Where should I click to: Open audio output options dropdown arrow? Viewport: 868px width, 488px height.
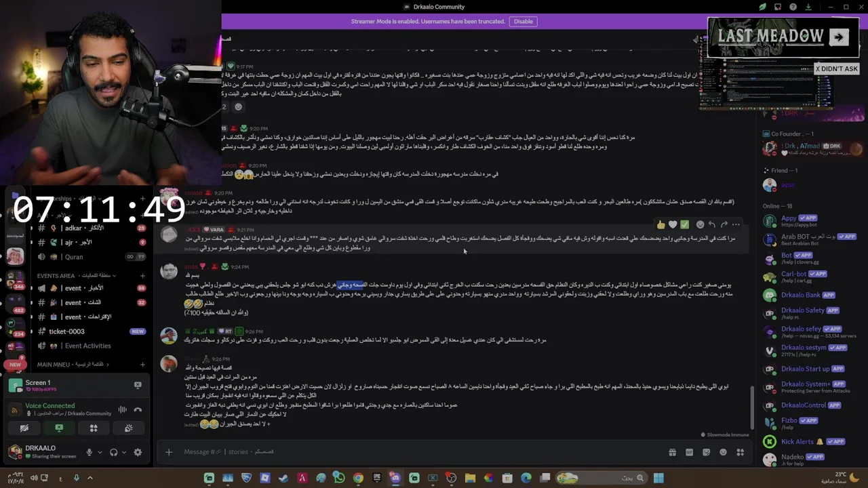tap(125, 452)
